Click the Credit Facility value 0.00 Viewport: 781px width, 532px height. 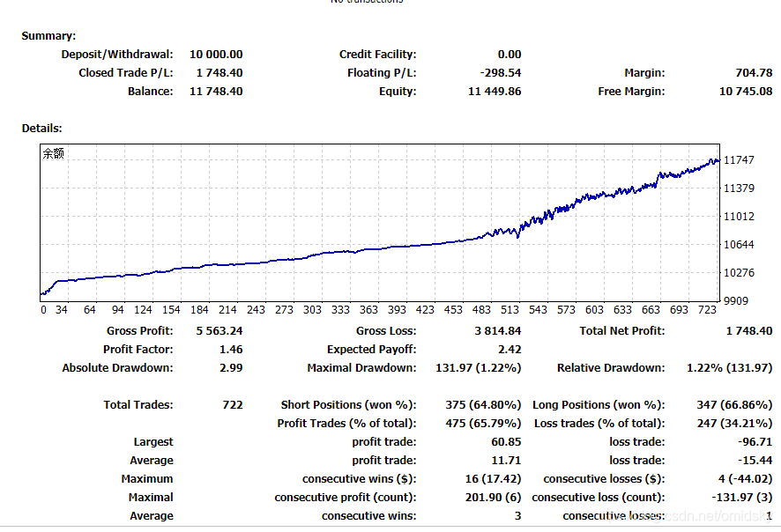[510, 55]
